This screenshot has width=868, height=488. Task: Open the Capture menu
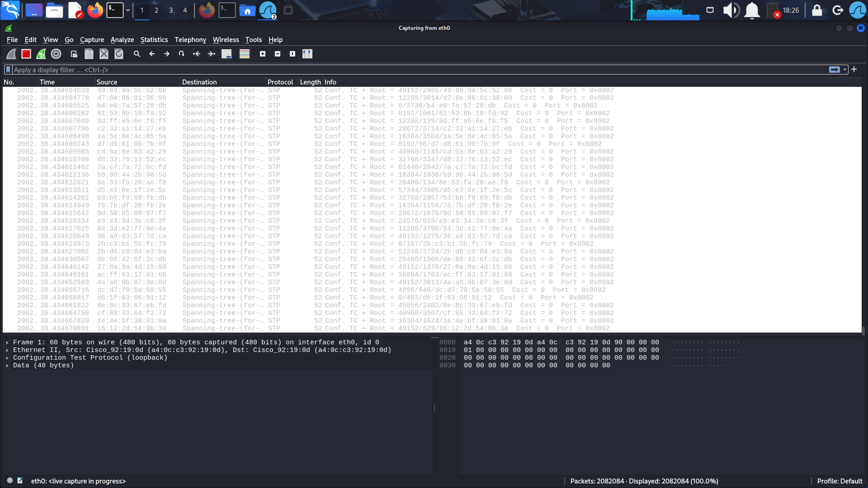click(x=92, y=40)
